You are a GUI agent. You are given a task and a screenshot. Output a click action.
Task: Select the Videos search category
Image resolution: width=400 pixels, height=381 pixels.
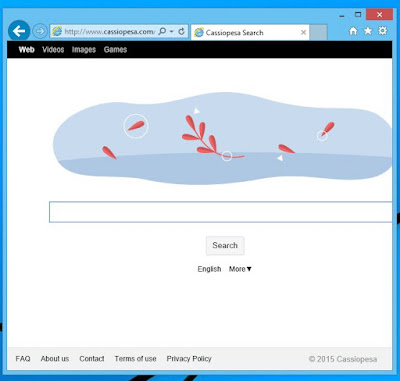(53, 50)
